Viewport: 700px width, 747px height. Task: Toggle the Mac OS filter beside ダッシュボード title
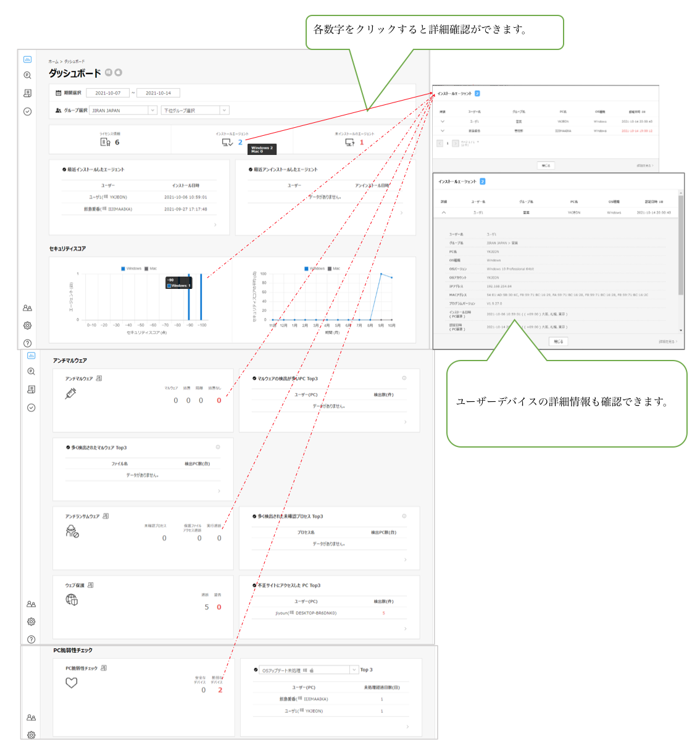tap(119, 73)
